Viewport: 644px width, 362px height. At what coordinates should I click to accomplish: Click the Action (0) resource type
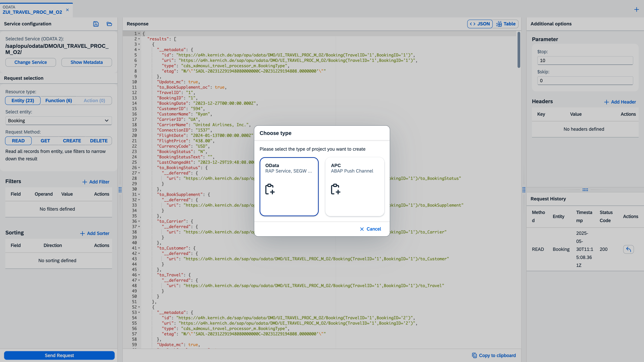[x=94, y=100]
